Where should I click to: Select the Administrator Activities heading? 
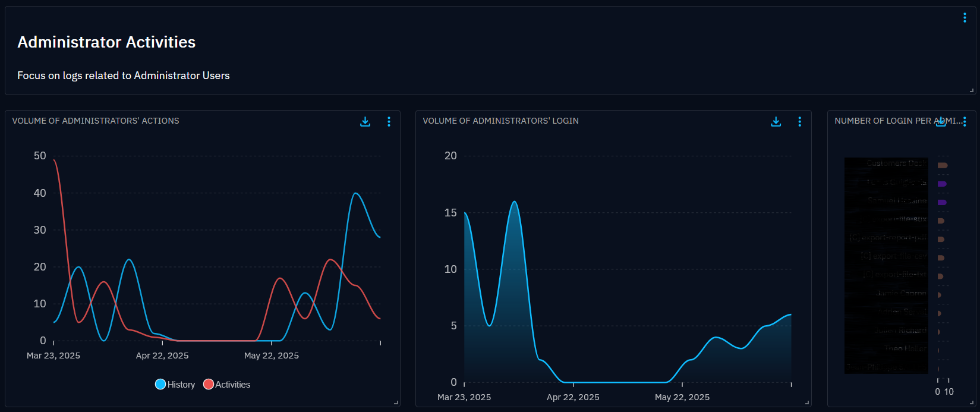click(106, 42)
